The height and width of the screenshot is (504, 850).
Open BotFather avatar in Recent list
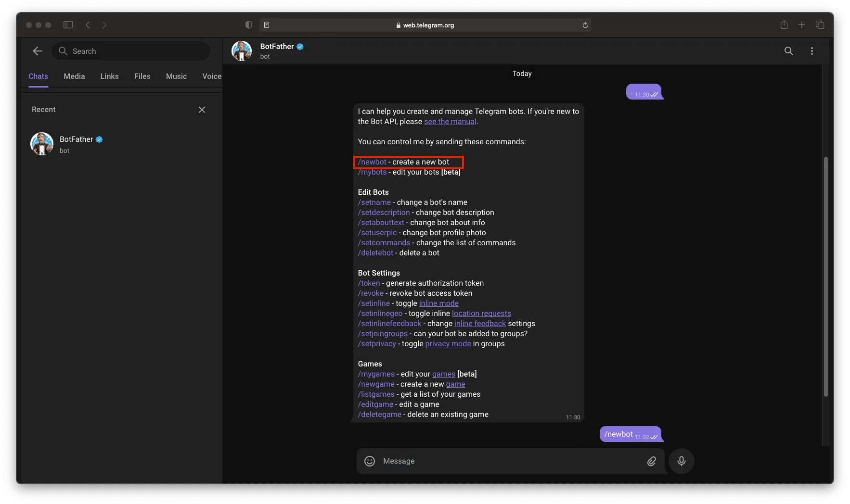[42, 144]
